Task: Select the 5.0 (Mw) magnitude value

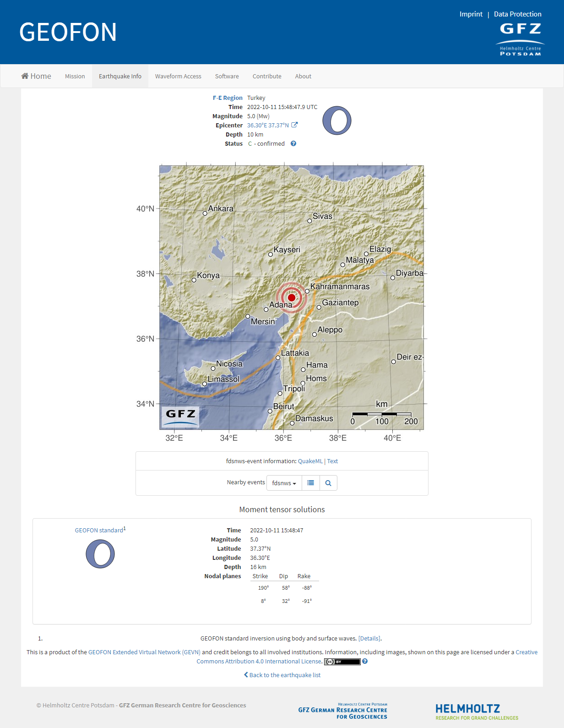Action: coord(258,116)
